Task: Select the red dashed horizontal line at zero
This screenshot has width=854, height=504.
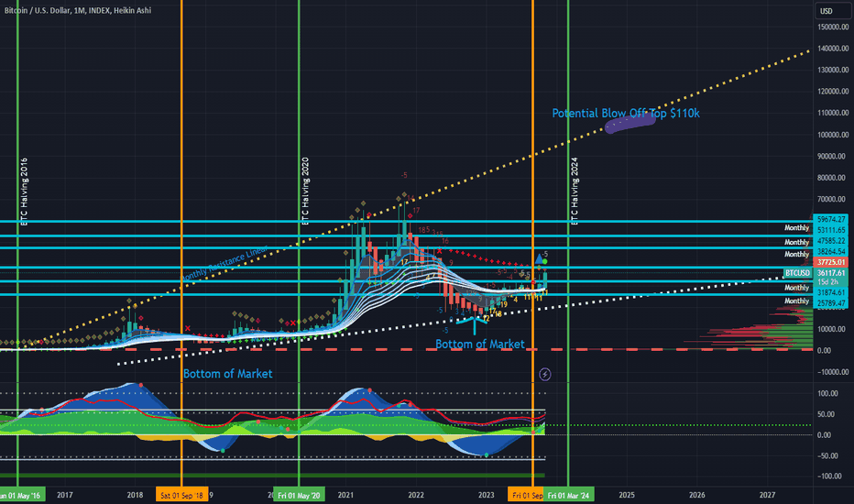Action: point(406,349)
